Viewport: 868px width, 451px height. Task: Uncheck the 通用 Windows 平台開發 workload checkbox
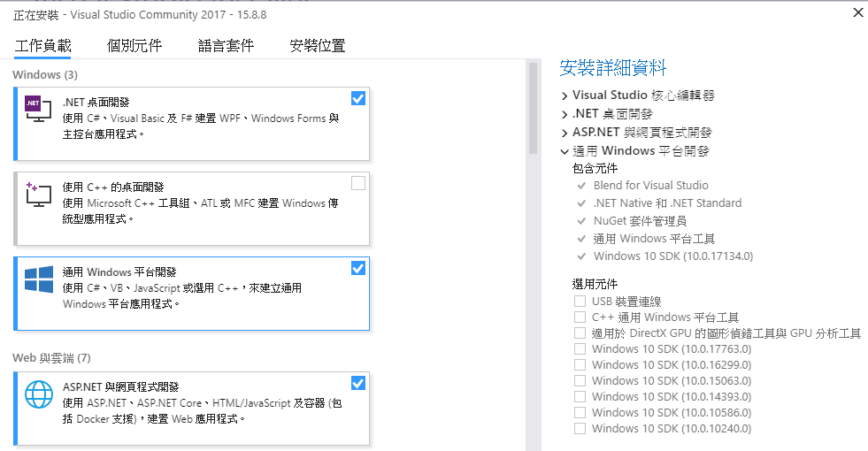[358, 268]
